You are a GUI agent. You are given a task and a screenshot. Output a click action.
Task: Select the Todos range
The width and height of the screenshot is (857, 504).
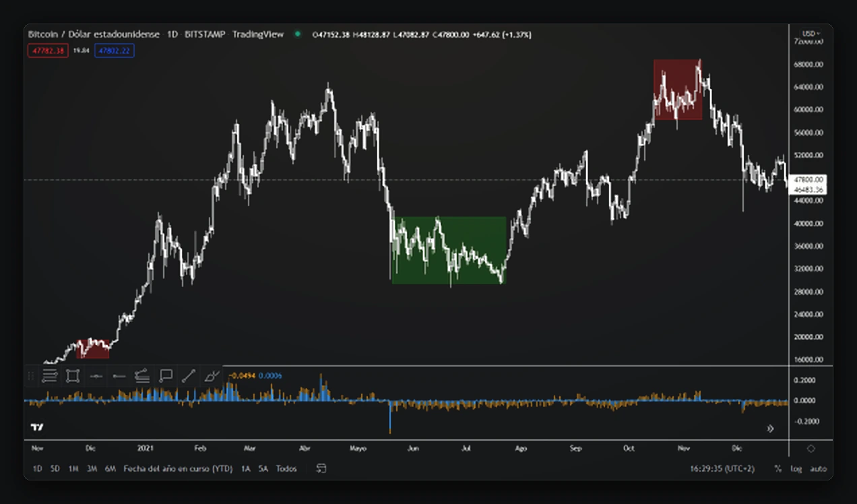[x=286, y=468]
